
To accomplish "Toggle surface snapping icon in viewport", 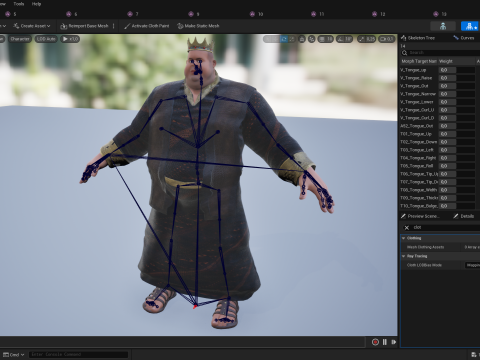I will [312, 39].
